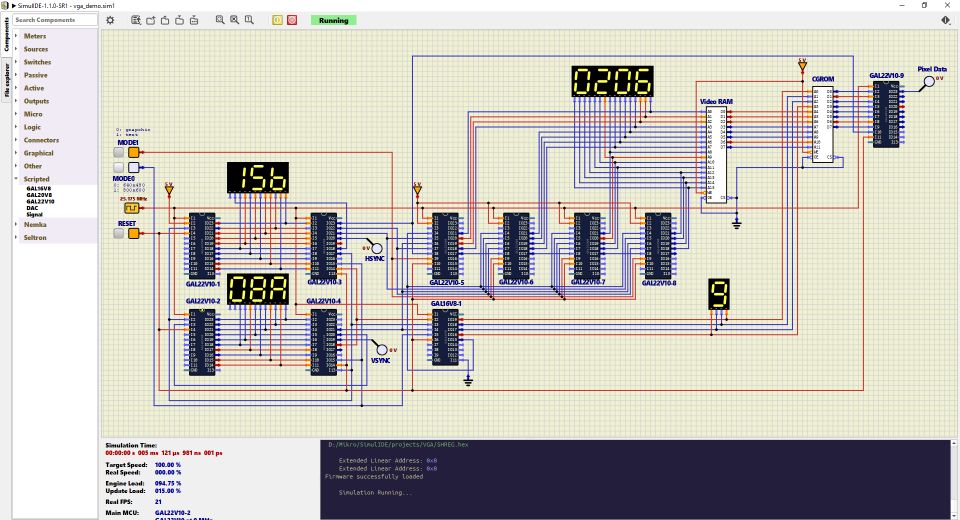
Task: Click the zoom to fit icon
Action: (x=220, y=20)
